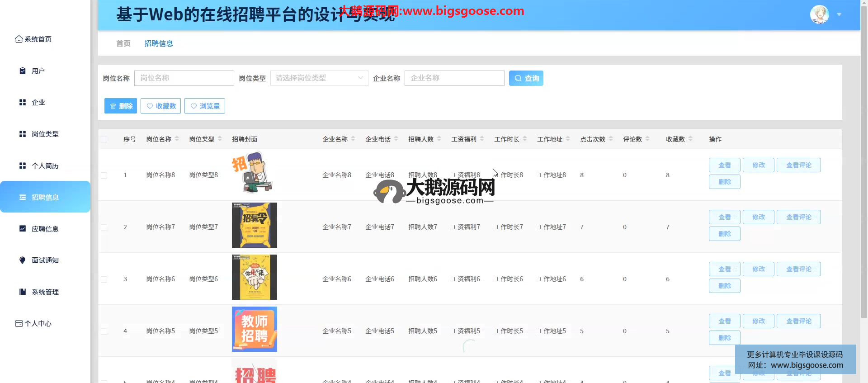Sort by click count column arrows
The image size is (868, 383).
coord(611,139)
